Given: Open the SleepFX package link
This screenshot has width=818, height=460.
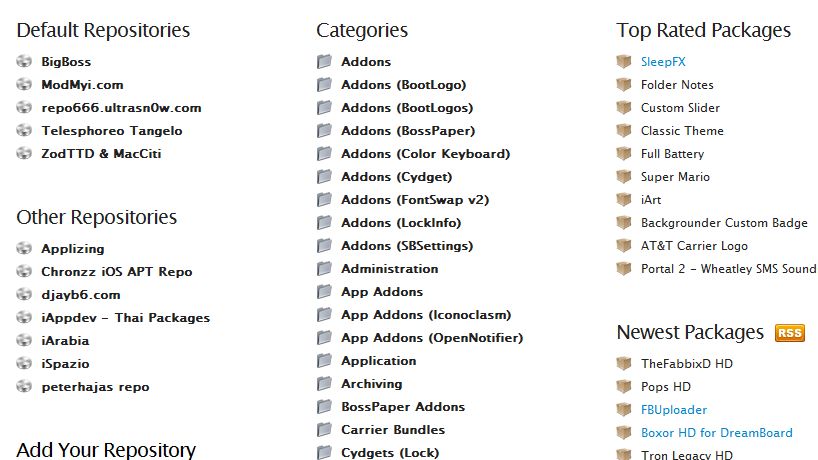Looking at the screenshot, I should click(x=660, y=62).
